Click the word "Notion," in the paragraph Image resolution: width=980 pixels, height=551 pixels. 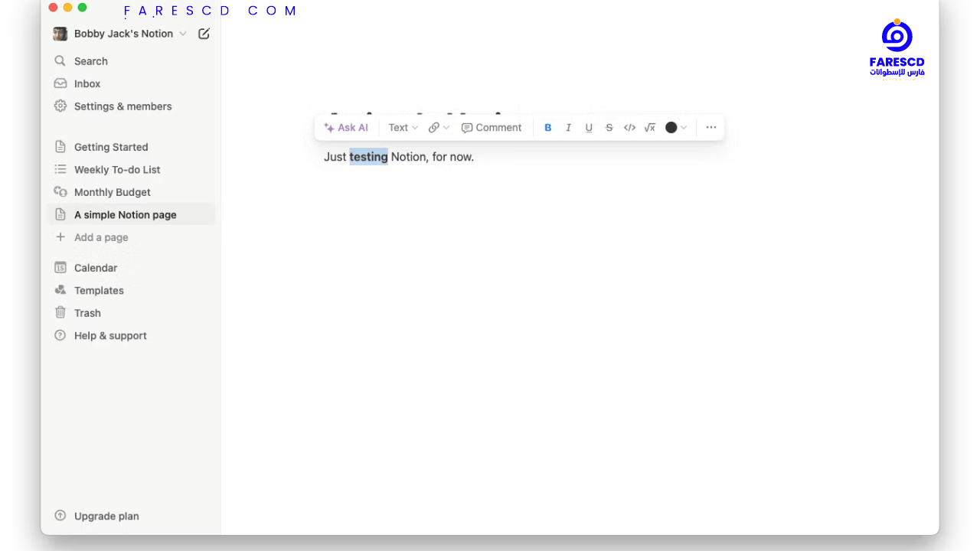(x=410, y=157)
